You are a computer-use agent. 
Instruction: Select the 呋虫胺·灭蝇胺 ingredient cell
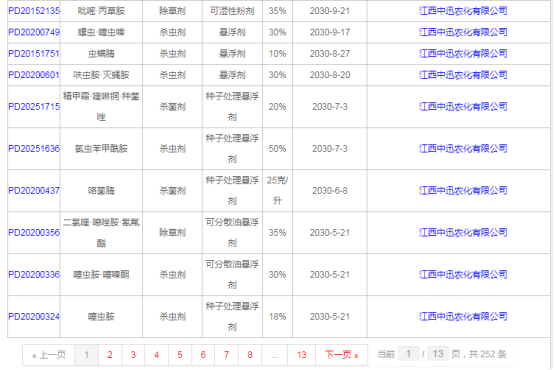coord(101,75)
